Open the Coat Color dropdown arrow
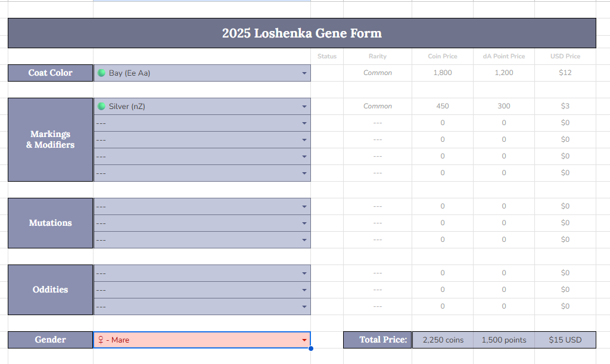Image resolution: width=610 pixels, height=364 pixels. tap(304, 73)
